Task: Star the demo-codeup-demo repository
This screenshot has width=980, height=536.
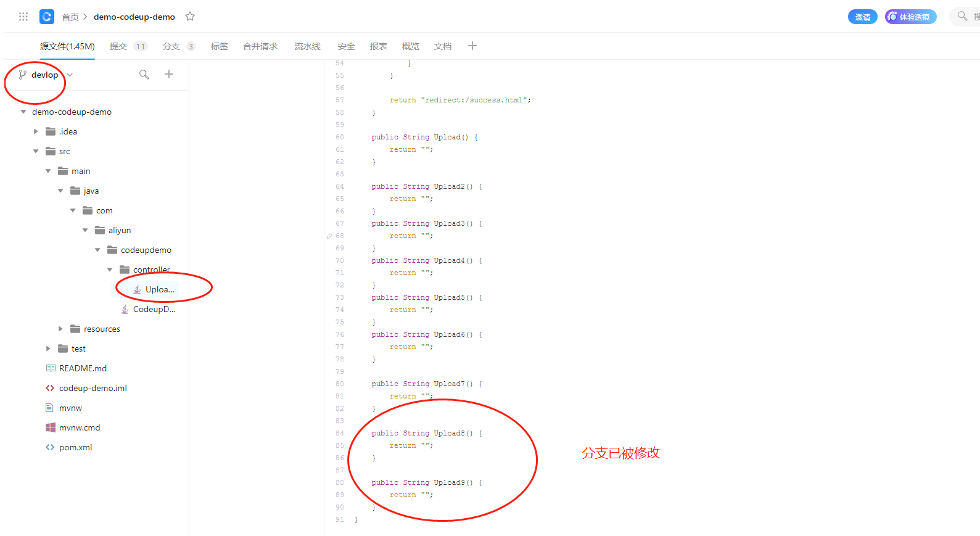Action: point(190,17)
